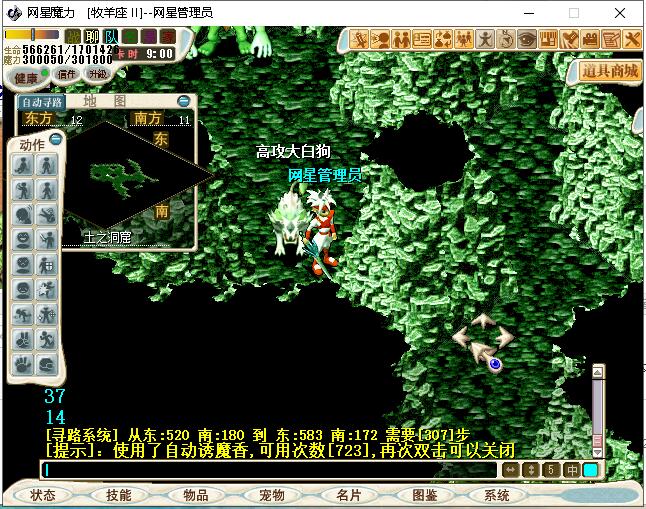646x509 pixels.
Task: Click the 信件 mail button
Action: pyautogui.click(x=66, y=74)
